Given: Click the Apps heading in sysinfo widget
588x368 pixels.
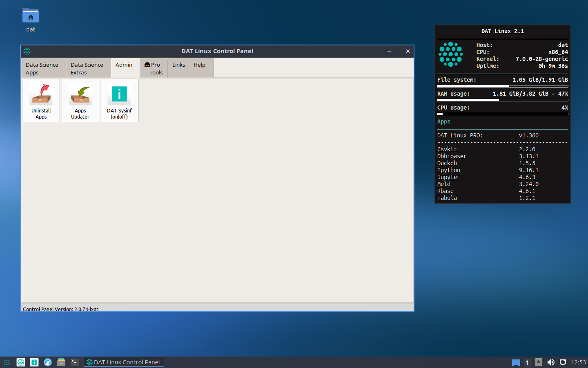Looking at the screenshot, I should (x=444, y=121).
